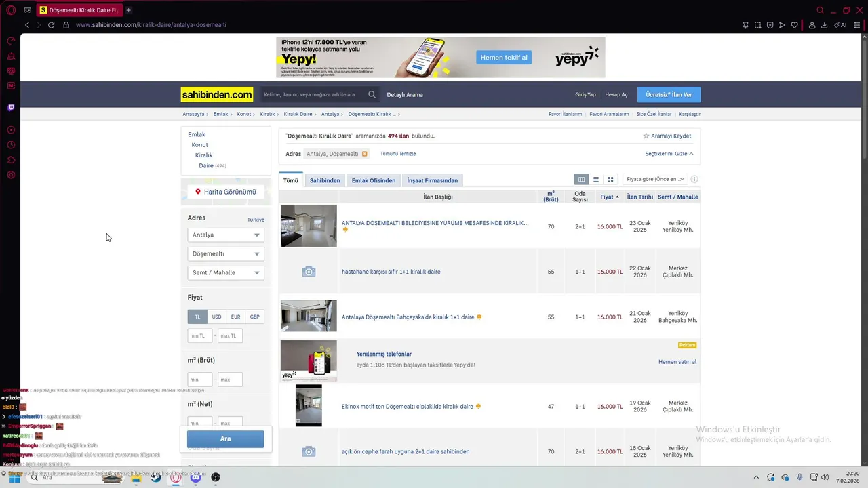
Task: Open the sidebar Extensions cube icon
Action: [x=11, y=160]
